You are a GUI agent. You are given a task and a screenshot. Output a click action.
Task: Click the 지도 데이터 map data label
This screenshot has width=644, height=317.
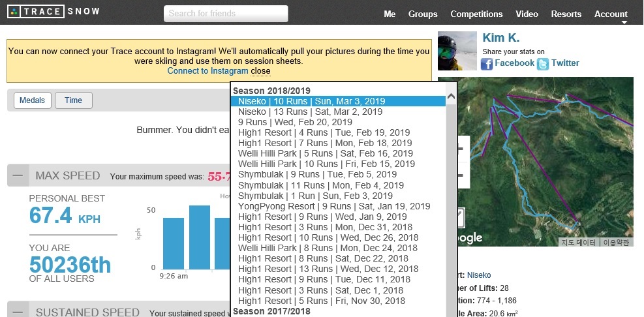point(578,242)
